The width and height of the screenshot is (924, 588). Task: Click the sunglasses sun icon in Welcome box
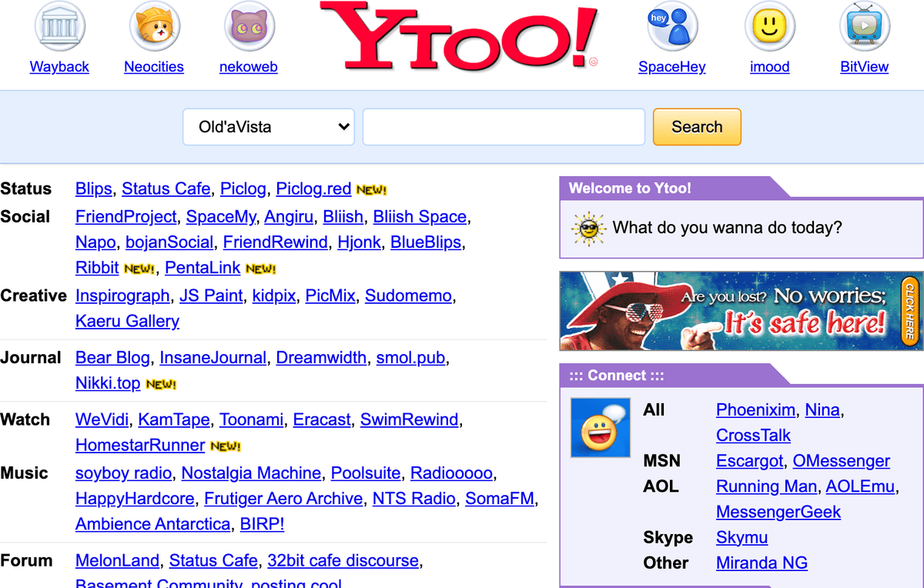coord(589,229)
